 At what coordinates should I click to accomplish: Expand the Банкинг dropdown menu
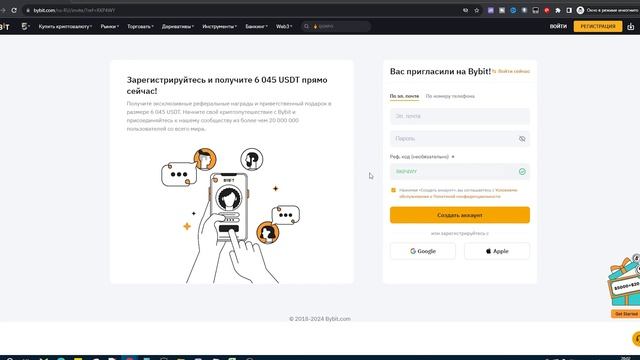tap(256, 27)
